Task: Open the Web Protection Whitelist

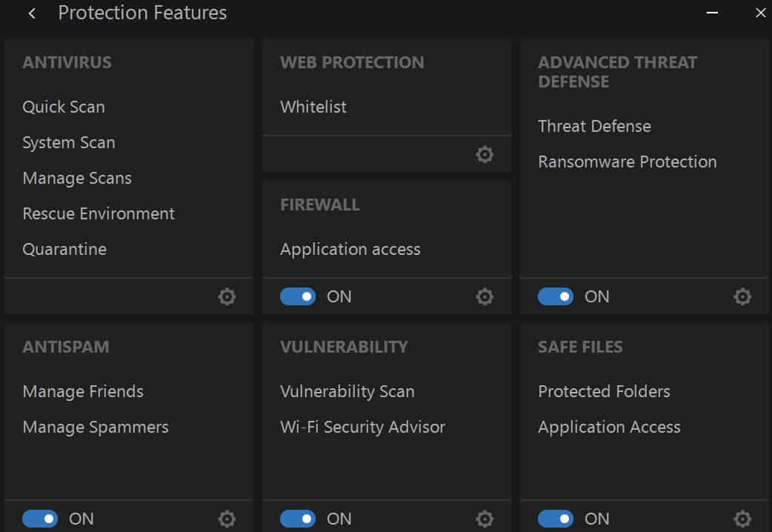Action: pyautogui.click(x=313, y=107)
